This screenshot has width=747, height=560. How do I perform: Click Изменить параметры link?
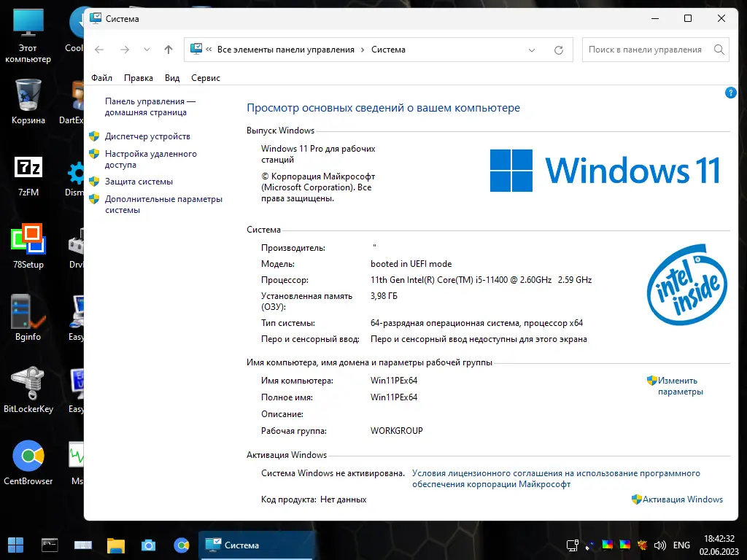point(681,386)
